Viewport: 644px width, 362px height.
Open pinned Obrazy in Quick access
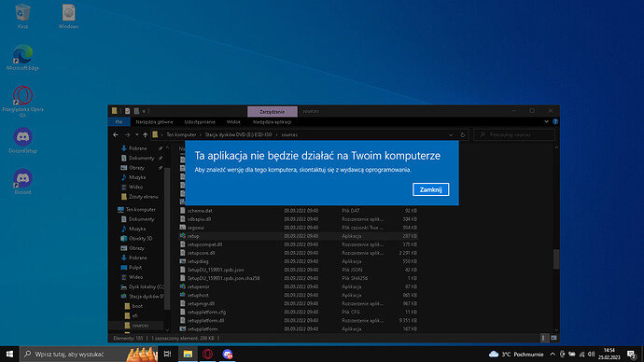coord(136,168)
